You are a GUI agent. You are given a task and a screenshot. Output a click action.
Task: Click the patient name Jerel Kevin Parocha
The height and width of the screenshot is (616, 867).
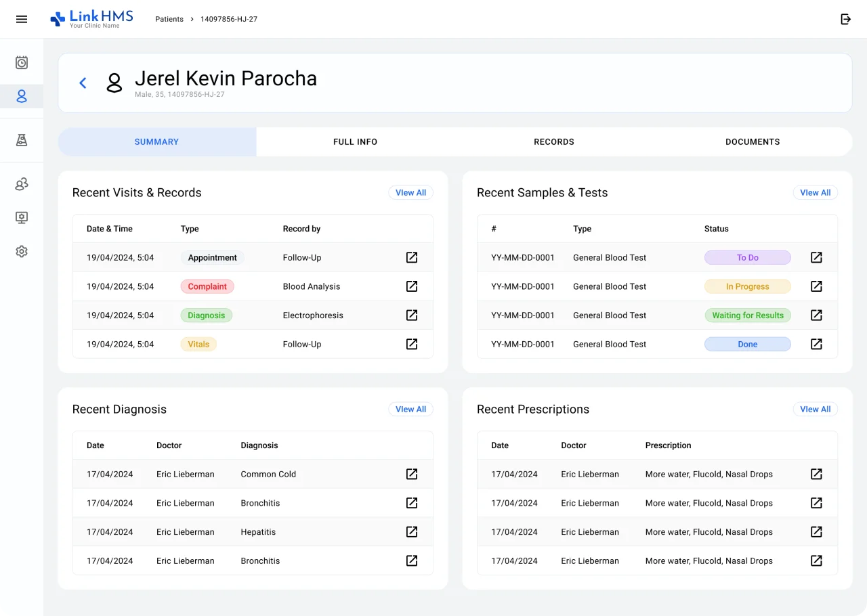point(226,79)
